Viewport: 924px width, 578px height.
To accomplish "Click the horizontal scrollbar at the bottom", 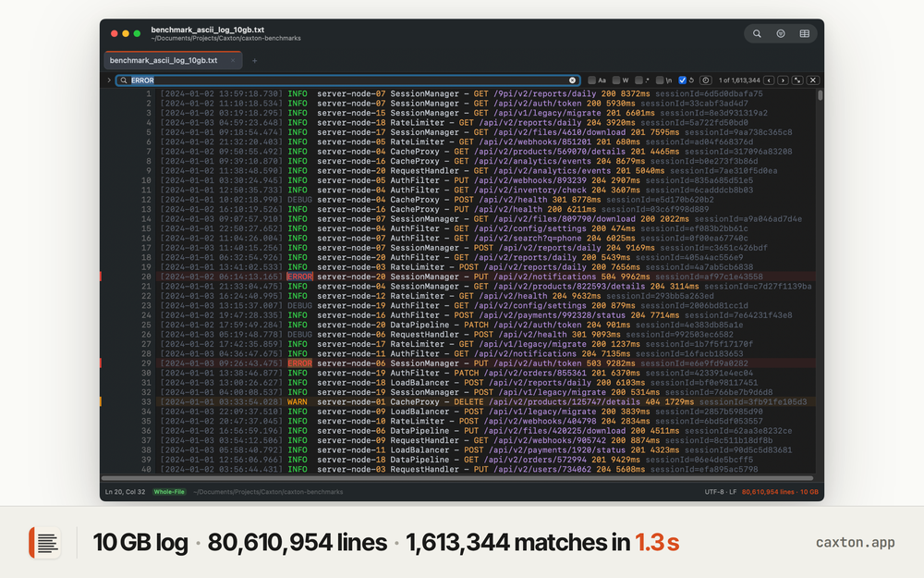I will 457,478.
